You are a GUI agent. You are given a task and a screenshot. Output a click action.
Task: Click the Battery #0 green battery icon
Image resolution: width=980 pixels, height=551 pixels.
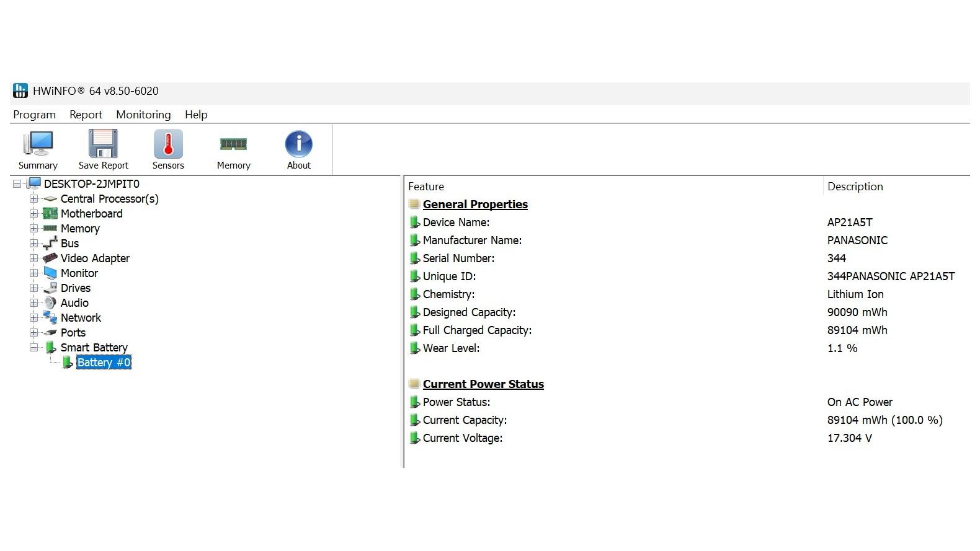point(68,363)
